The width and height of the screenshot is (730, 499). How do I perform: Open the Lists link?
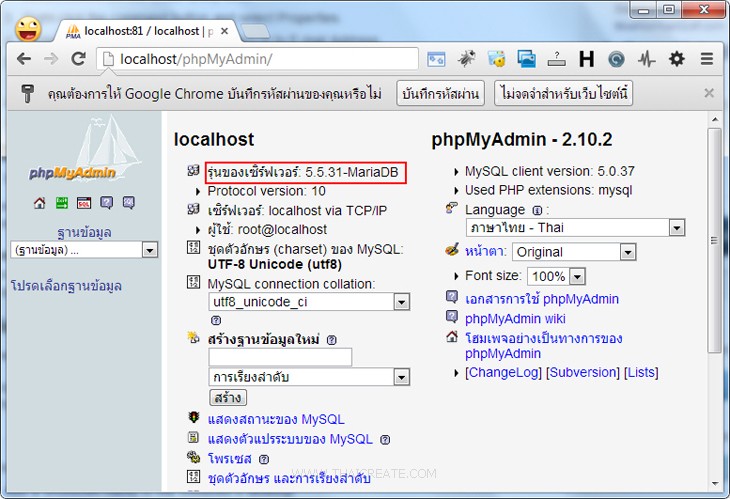641,372
